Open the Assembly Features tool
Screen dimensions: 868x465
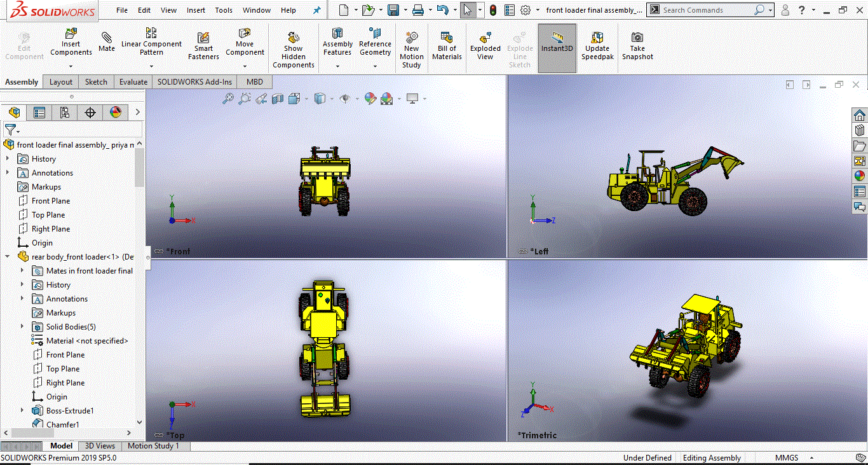pyautogui.click(x=337, y=42)
